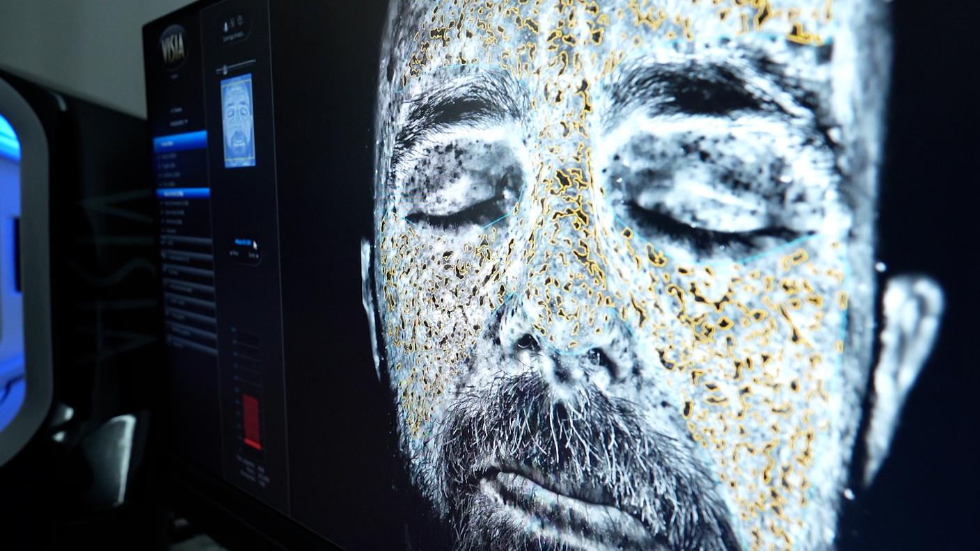This screenshot has height=551, width=980.
Task: Click the zoom slider handle above the face thumbnail
Action: (x=224, y=70)
